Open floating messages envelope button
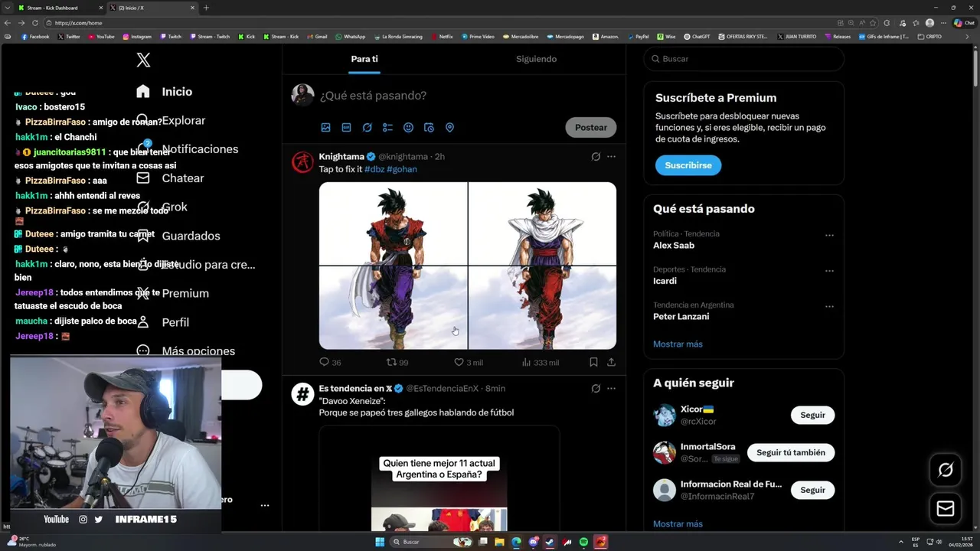Viewport: 980px width, 551px height. tap(946, 509)
